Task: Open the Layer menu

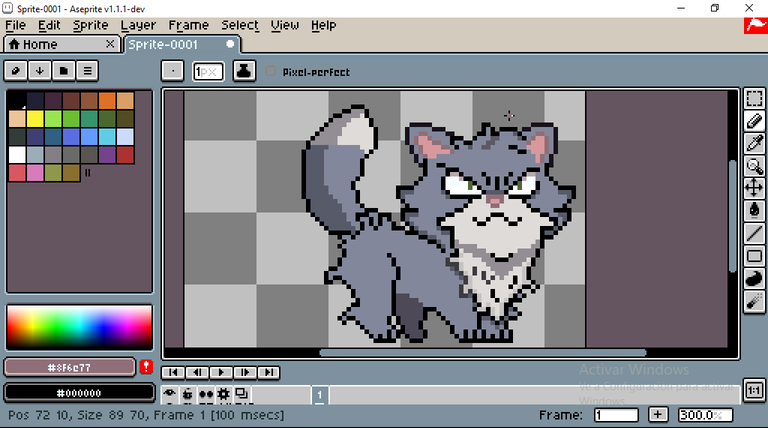Action: click(x=138, y=25)
